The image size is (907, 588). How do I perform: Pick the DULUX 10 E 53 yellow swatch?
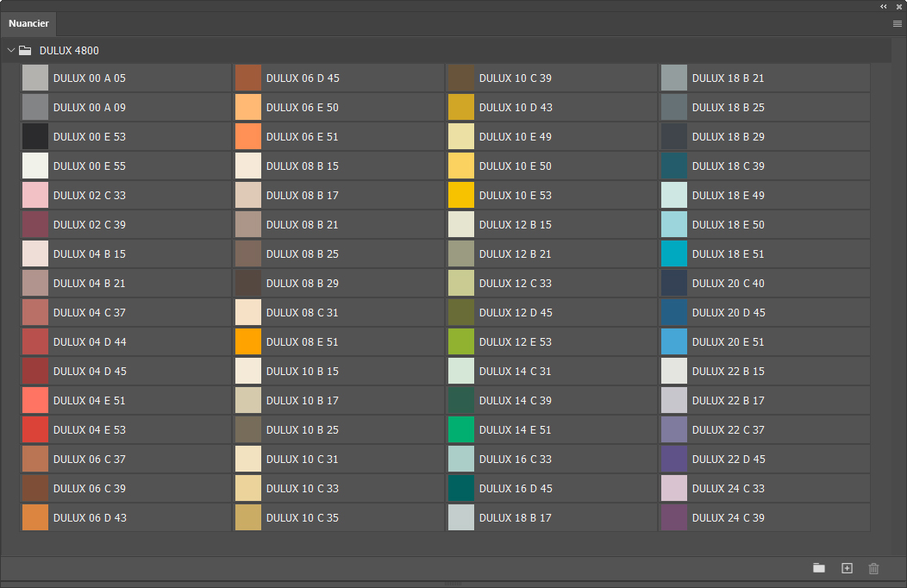pyautogui.click(x=461, y=196)
